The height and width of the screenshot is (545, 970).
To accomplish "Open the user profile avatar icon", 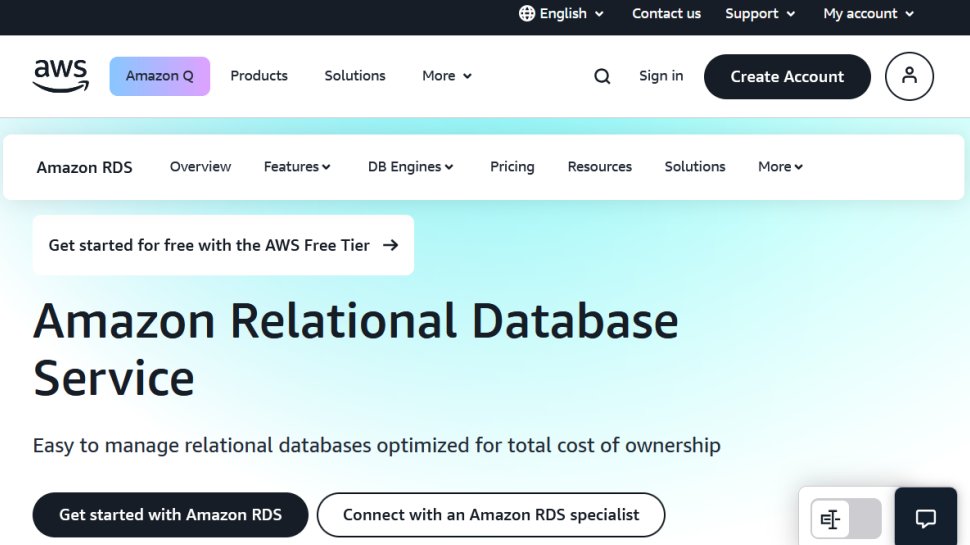I will pyautogui.click(x=909, y=76).
